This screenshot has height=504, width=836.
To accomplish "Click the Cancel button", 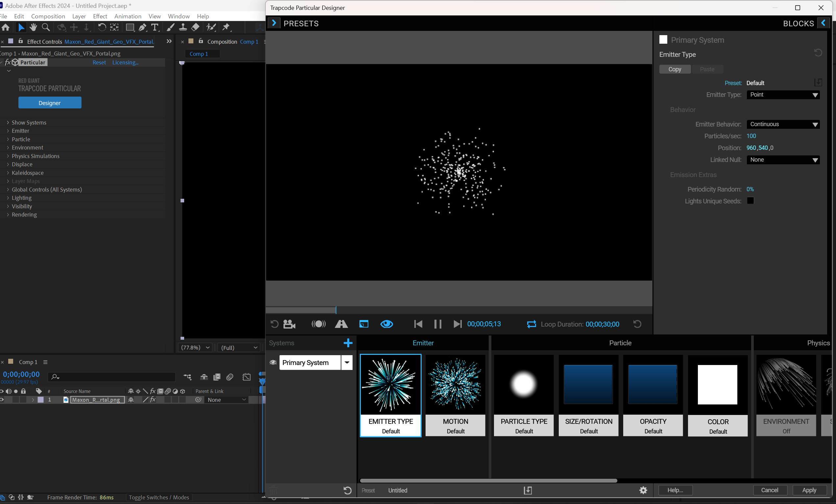I will [x=770, y=490].
